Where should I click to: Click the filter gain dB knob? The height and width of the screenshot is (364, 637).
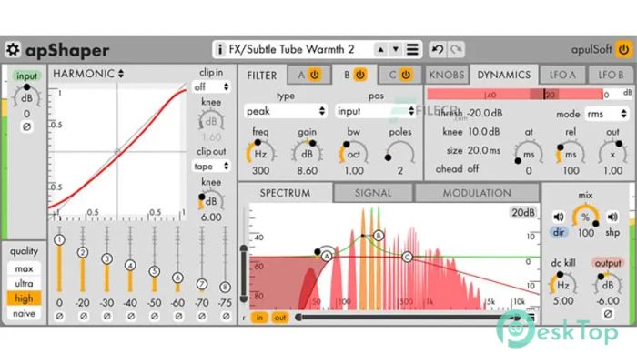coord(308,154)
